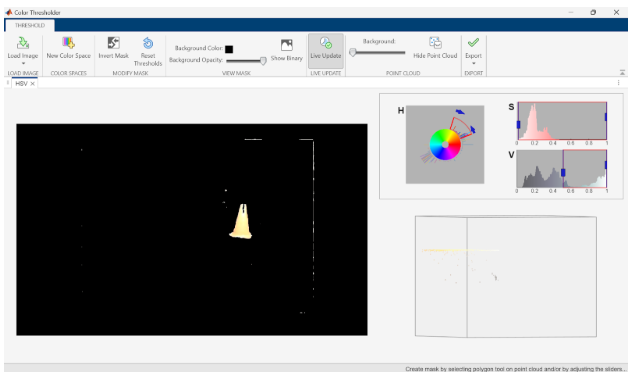Screen dimensions: 633x378
Task: Open the Background Color black swatch
Action: [229, 49]
